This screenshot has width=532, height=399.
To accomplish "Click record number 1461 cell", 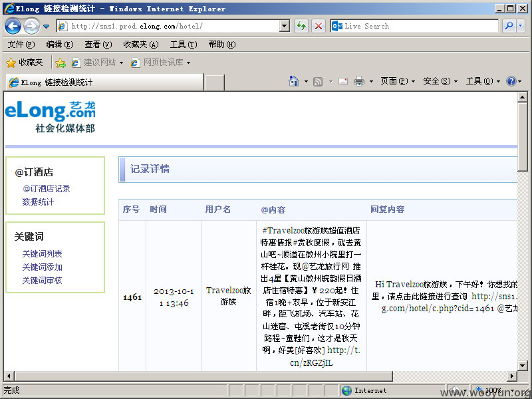I will tap(132, 297).
